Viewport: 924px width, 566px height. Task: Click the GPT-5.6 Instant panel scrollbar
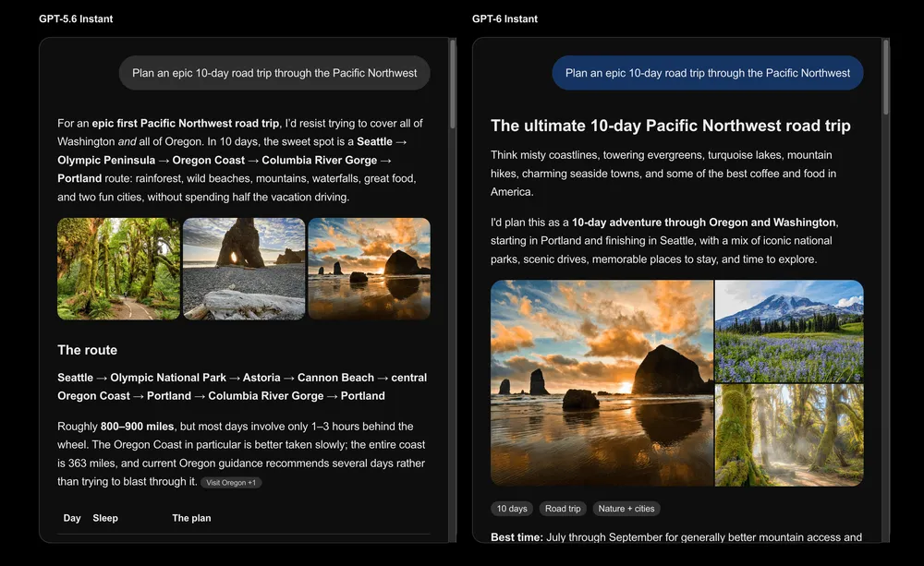click(453, 84)
